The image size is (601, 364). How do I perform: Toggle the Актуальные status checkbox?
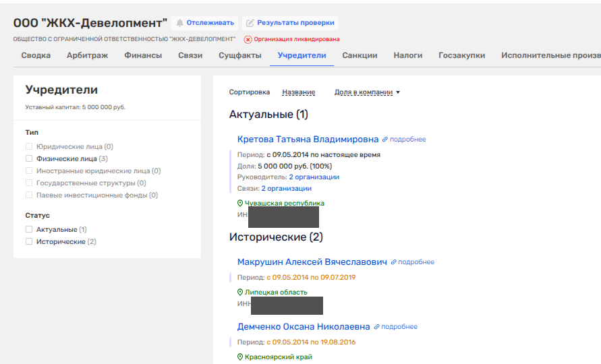pyautogui.click(x=29, y=229)
